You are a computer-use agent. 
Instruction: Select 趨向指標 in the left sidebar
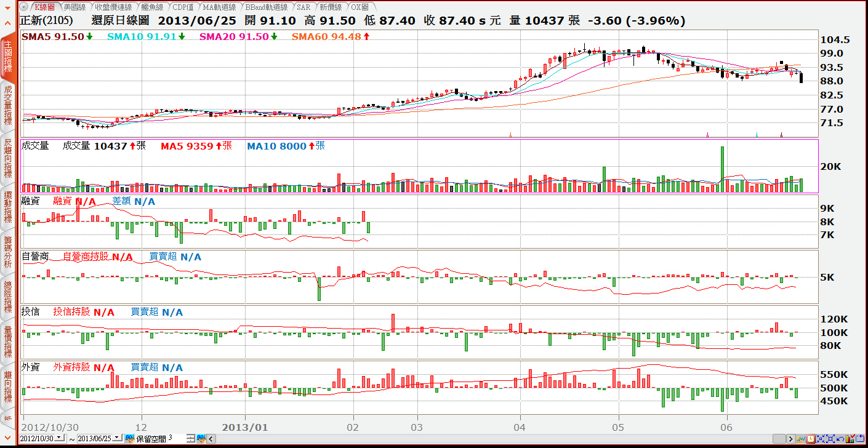7,388
